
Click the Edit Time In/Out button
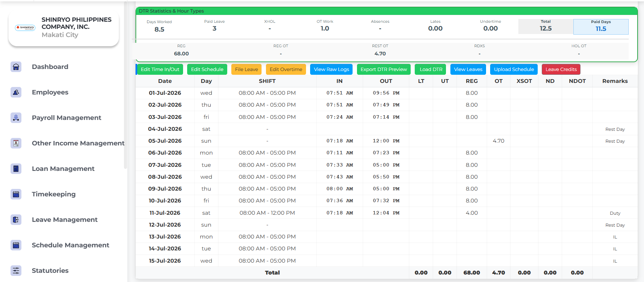click(160, 69)
